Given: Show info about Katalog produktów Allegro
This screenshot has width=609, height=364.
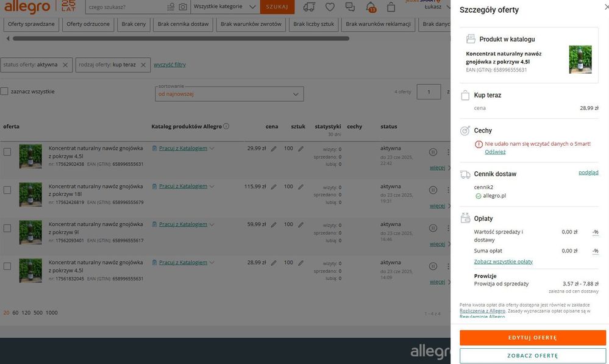Looking at the screenshot, I should pos(226,126).
